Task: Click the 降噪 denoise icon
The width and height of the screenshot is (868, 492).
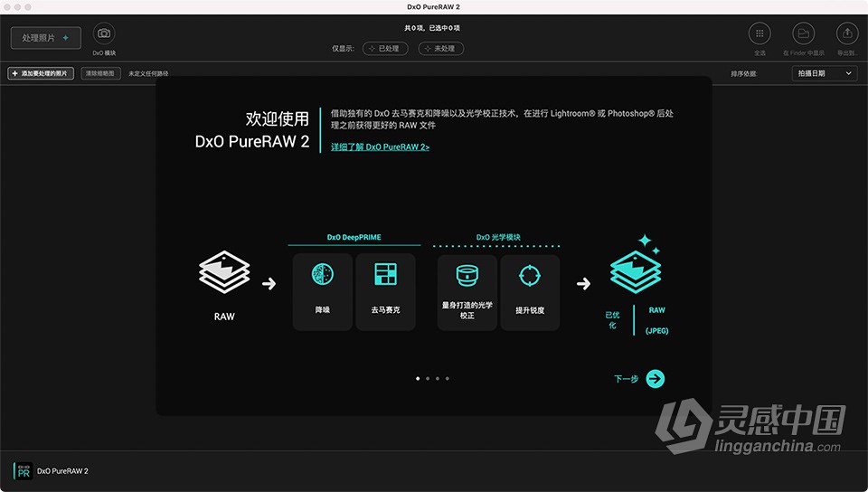Action: pyautogui.click(x=322, y=274)
